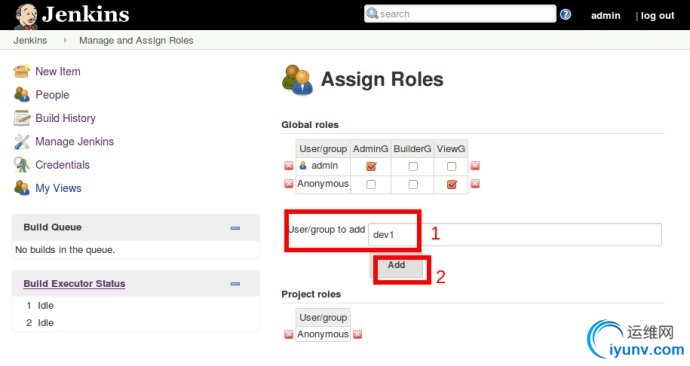Click the Add button for the user/group
690x366 pixels.
pyautogui.click(x=398, y=267)
